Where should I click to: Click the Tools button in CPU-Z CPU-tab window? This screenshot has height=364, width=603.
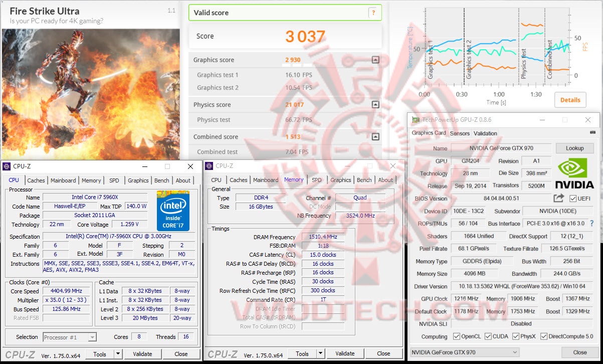tap(100, 354)
